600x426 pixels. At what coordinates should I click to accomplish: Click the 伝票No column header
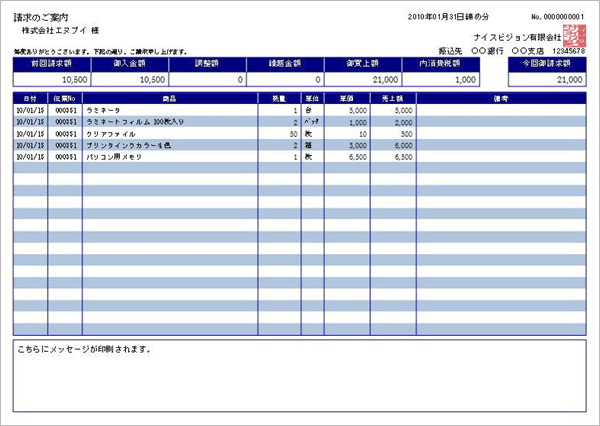coord(65,99)
